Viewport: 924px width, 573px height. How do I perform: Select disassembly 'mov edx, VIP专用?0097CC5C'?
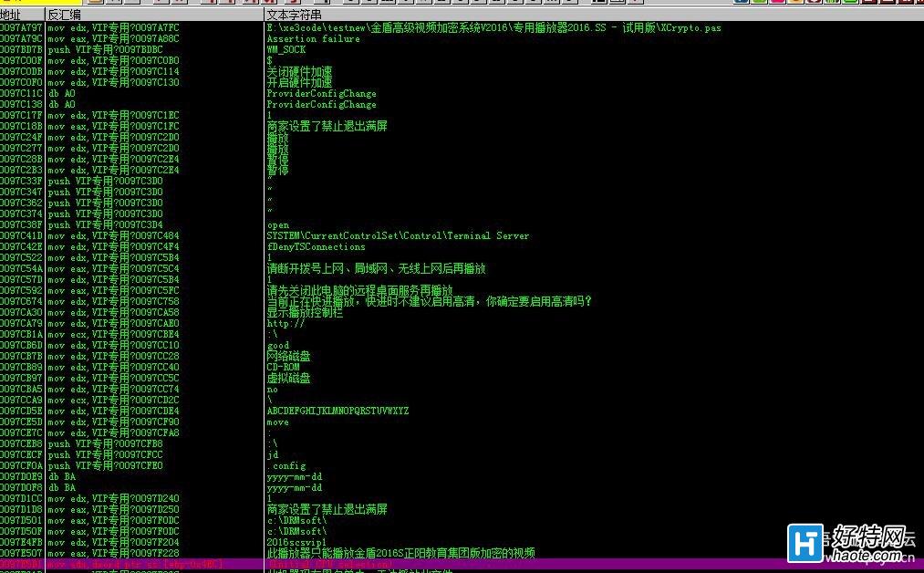pos(113,379)
